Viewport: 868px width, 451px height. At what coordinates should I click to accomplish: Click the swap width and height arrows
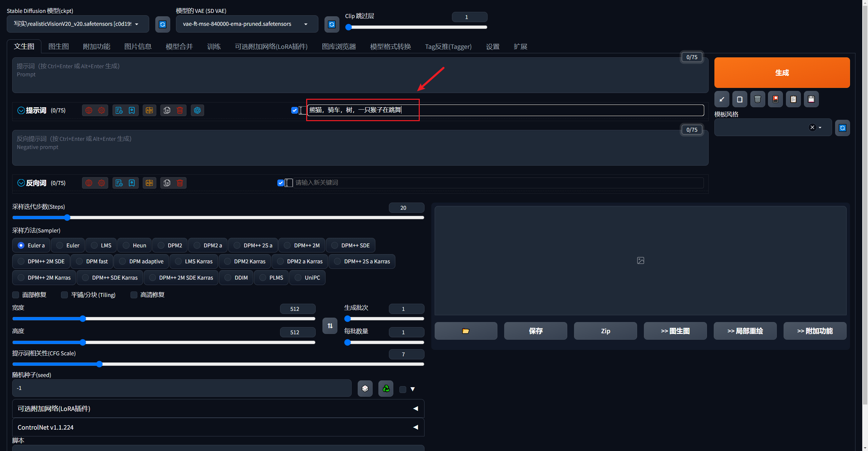point(330,326)
